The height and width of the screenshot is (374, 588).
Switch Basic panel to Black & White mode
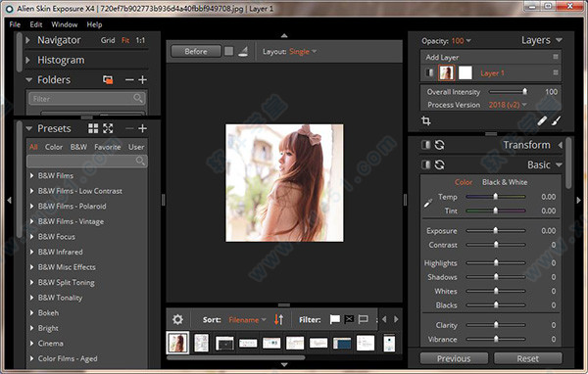pyautogui.click(x=505, y=182)
